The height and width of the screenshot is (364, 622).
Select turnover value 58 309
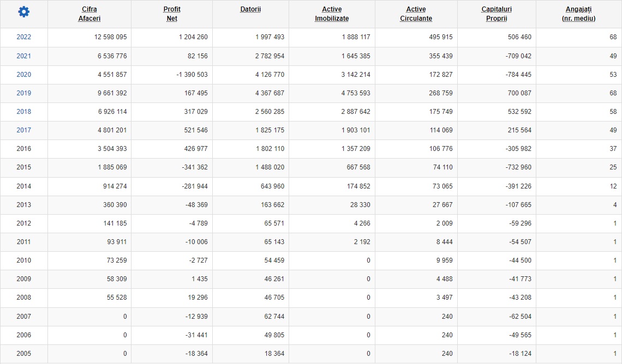117,279
